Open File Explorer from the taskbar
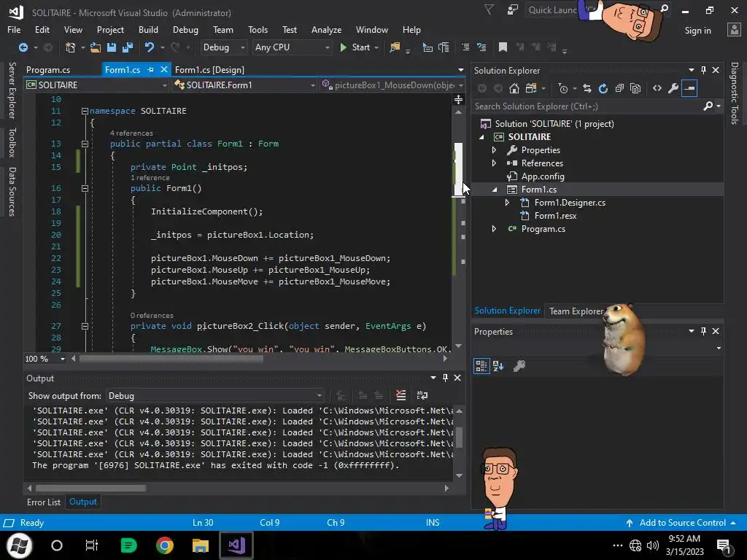 click(201, 545)
